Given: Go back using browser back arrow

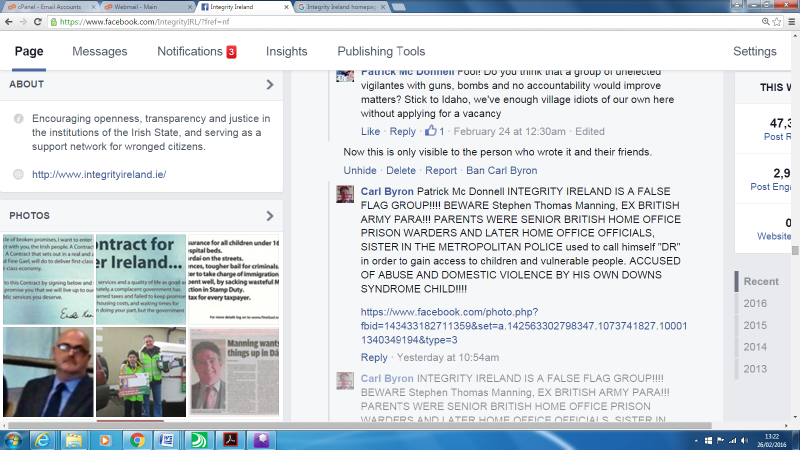Looking at the screenshot, I should point(9,22).
